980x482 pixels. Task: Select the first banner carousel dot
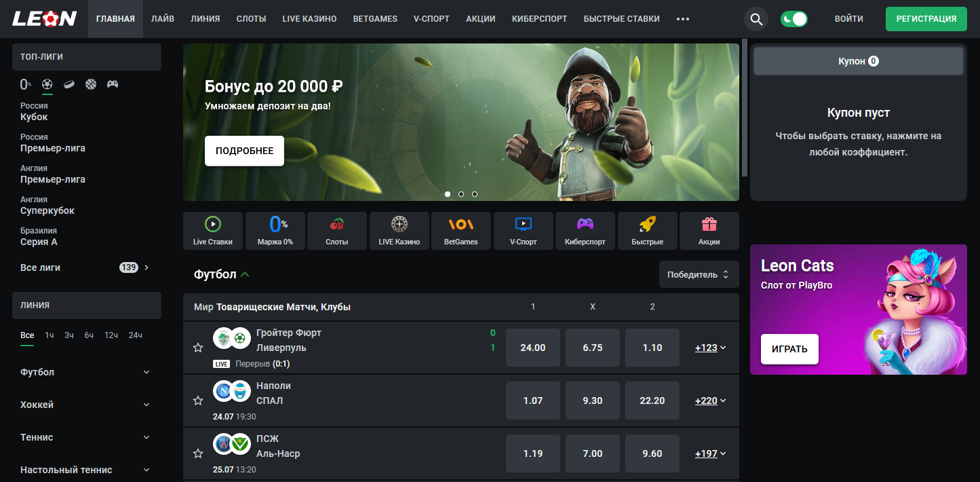[x=448, y=194]
